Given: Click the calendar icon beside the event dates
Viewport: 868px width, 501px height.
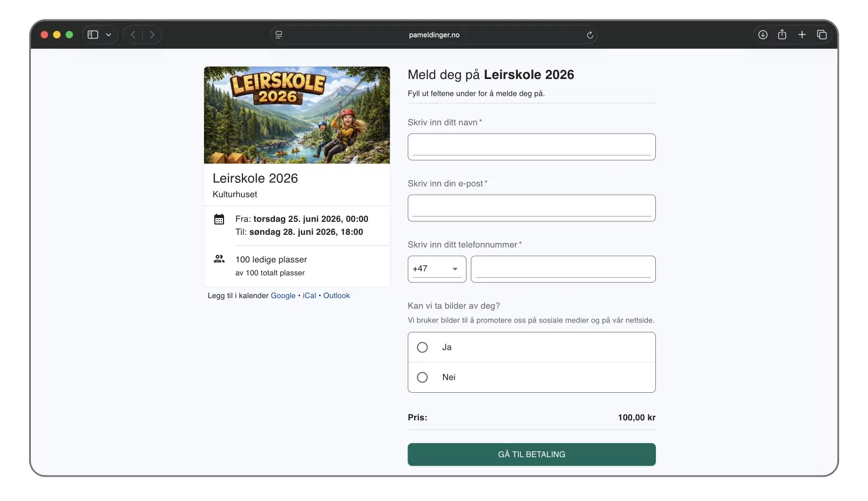Looking at the screenshot, I should (x=219, y=219).
